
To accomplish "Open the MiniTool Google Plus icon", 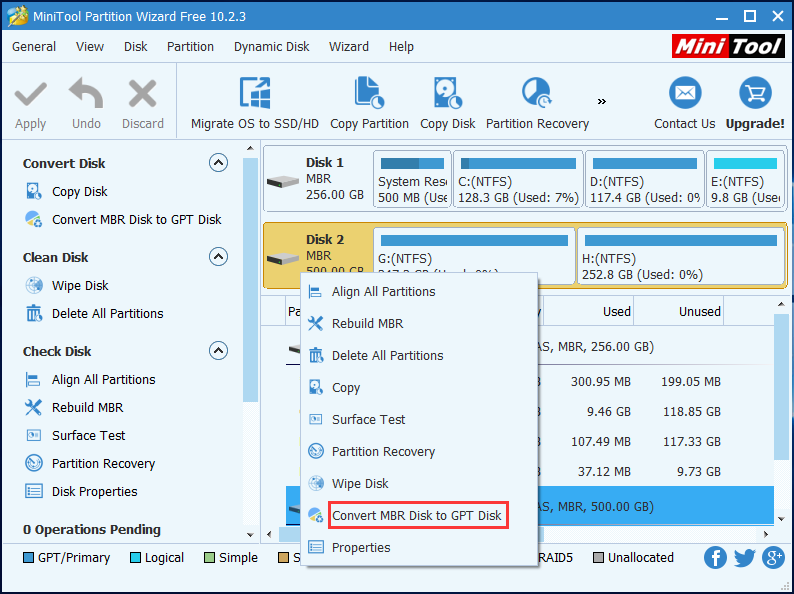I will pyautogui.click(x=774, y=558).
